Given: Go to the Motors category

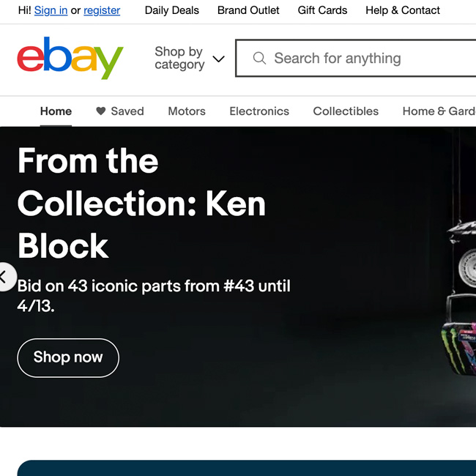Looking at the screenshot, I should (187, 111).
